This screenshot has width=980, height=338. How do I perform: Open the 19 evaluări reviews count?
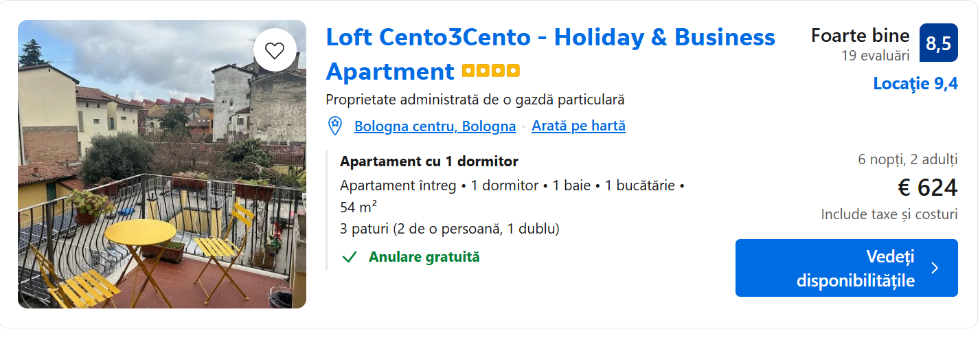click(875, 56)
